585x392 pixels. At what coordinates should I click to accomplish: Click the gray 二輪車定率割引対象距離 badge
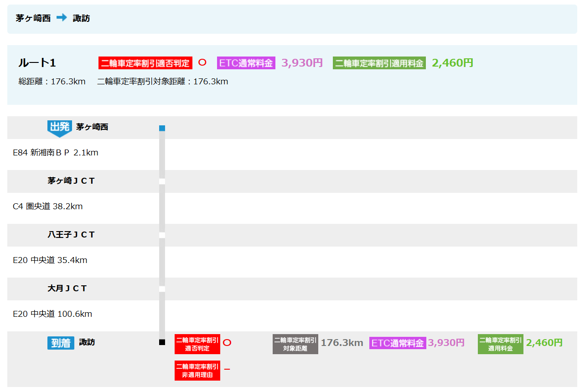click(295, 344)
